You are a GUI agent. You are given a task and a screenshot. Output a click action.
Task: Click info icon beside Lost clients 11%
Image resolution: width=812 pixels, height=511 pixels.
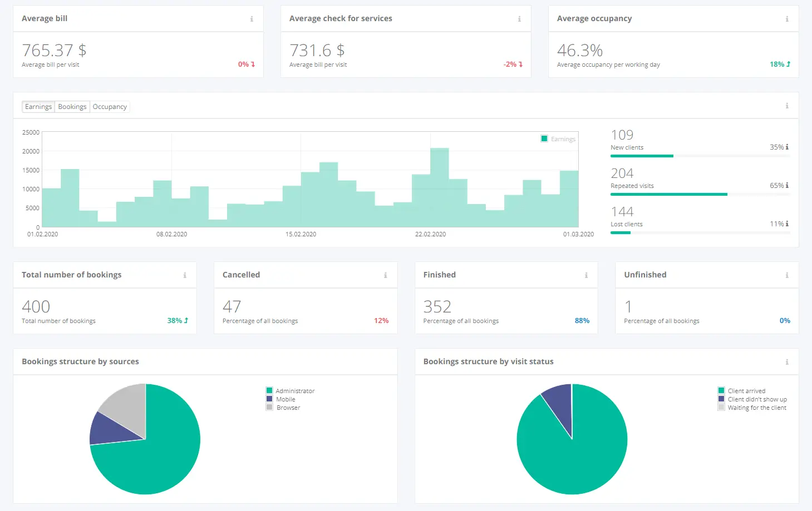point(787,224)
